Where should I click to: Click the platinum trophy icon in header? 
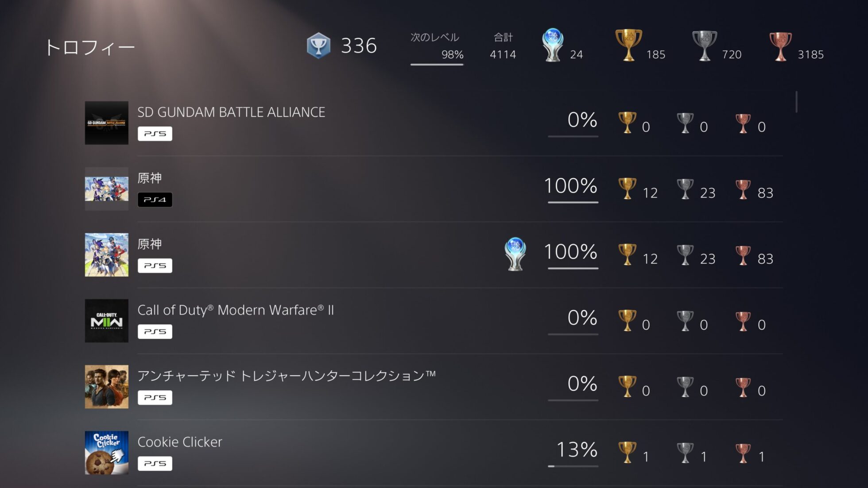point(553,45)
